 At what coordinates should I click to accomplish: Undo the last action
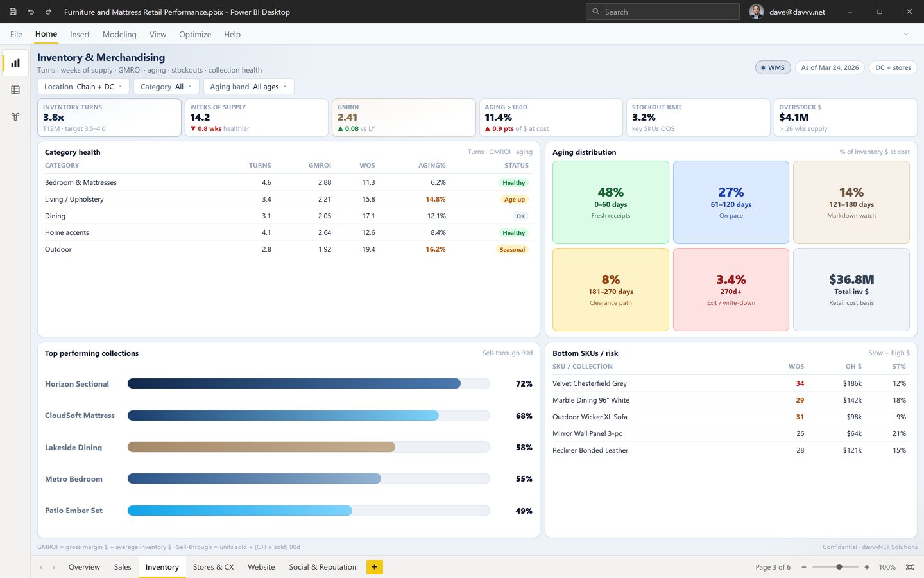click(31, 12)
